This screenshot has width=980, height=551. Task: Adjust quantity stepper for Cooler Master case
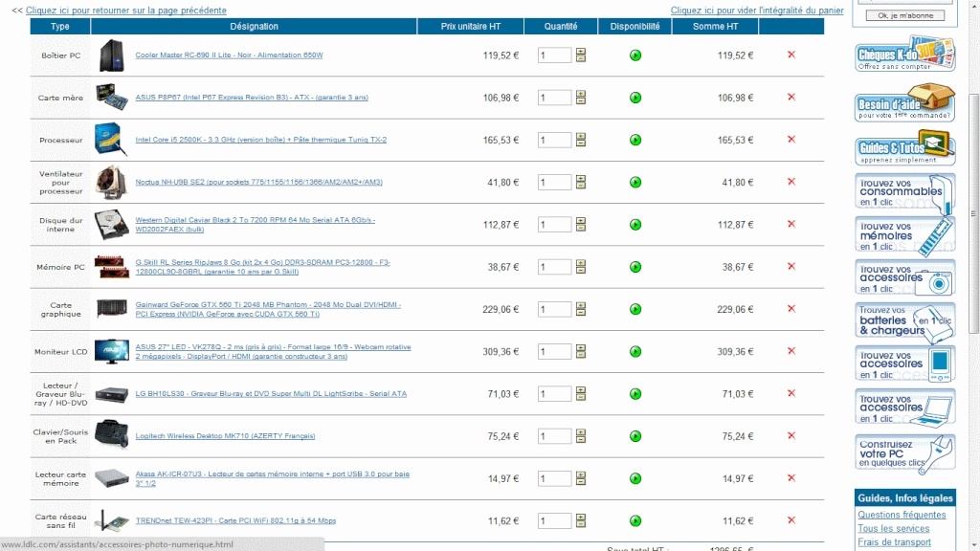(x=581, y=55)
